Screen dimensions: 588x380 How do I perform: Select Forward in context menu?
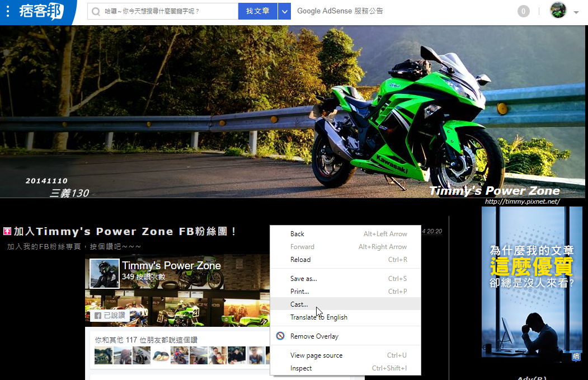[x=345, y=246]
